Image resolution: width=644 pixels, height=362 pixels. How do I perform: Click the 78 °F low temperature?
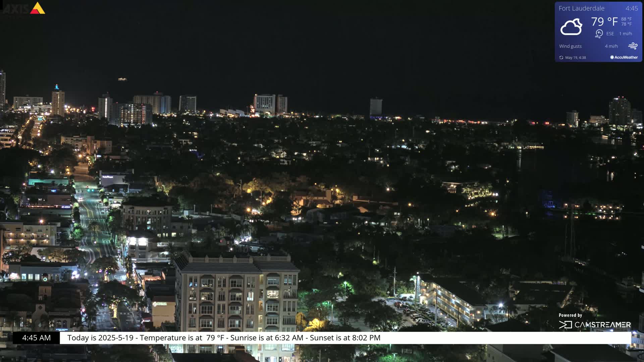point(626,24)
